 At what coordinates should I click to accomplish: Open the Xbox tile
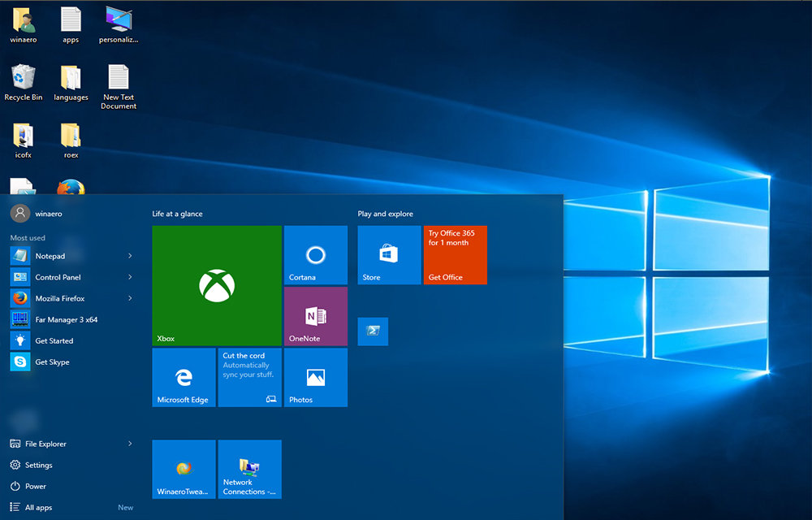216,285
